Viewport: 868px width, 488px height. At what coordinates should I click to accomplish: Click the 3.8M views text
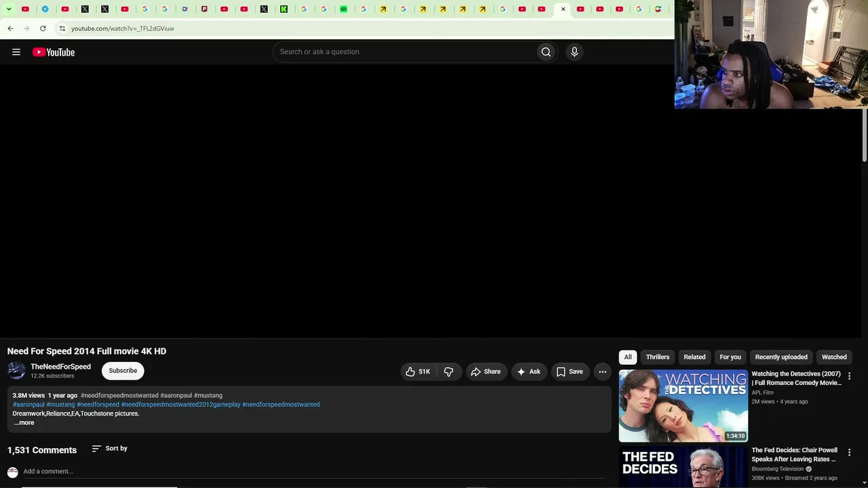click(28, 396)
